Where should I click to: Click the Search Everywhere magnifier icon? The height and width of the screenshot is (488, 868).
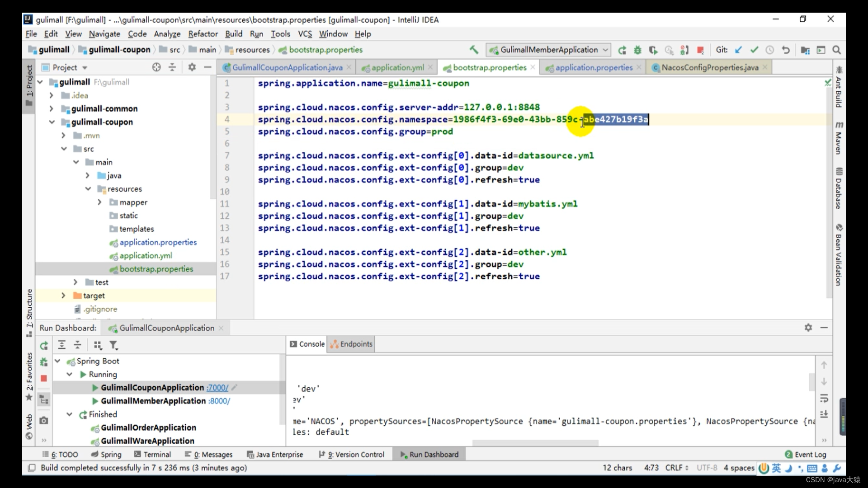(837, 50)
